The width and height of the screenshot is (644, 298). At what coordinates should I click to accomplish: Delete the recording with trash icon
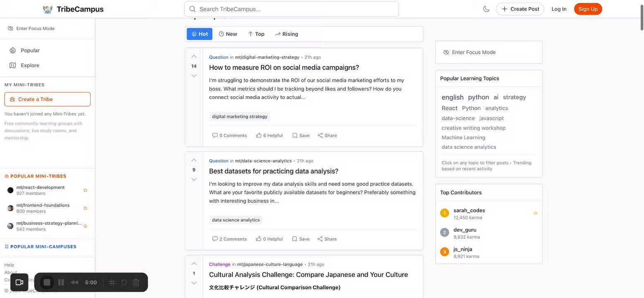point(136,282)
